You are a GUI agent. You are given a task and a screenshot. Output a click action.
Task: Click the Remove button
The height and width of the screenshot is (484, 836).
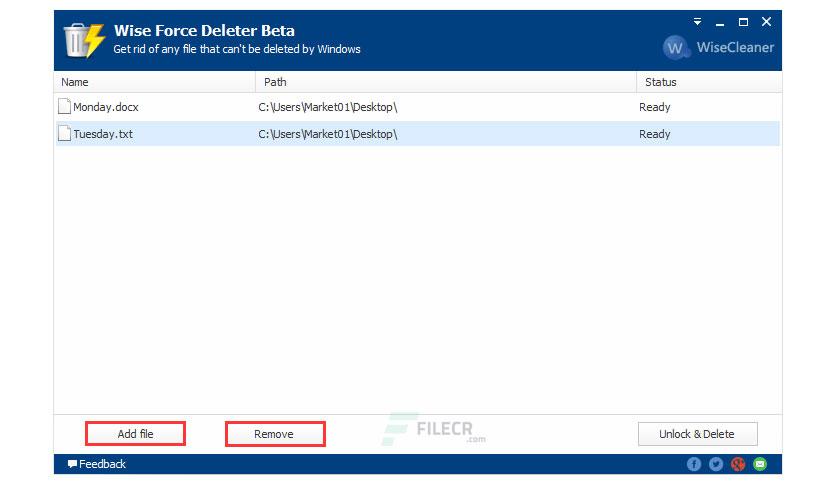(275, 434)
